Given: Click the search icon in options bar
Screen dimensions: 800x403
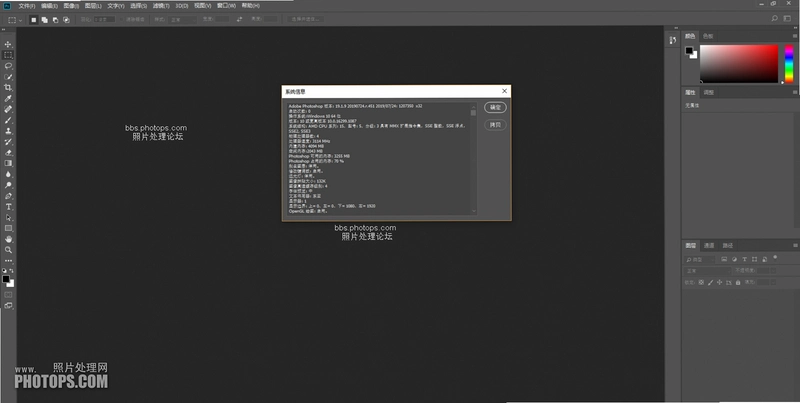Looking at the screenshot, I should coord(774,19).
